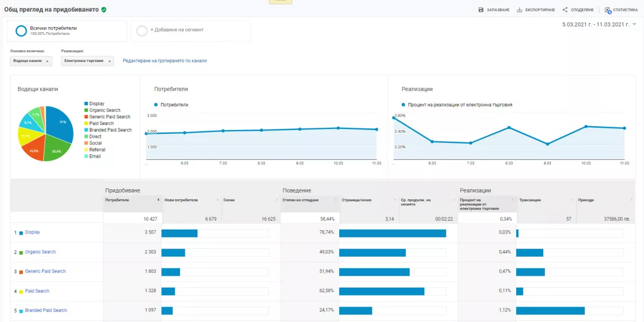Sort by the Потребители column arrow
644x322 pixels.
click(x=159, y=200)
